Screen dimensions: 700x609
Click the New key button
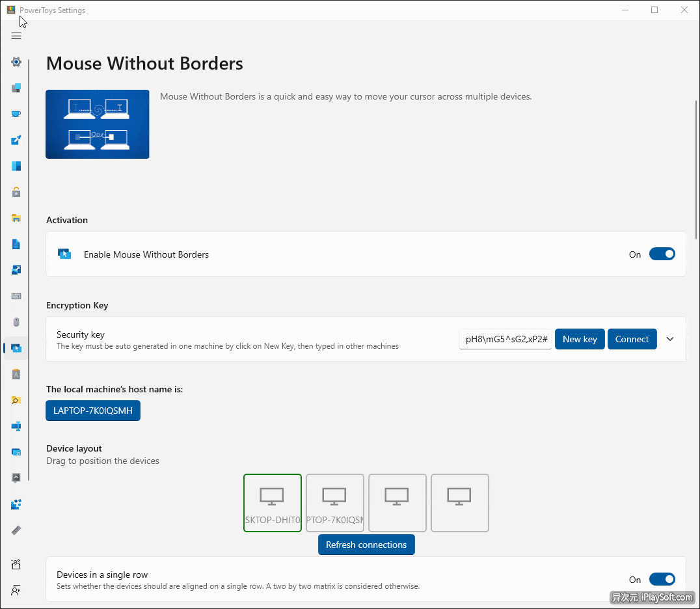[580, 339]
